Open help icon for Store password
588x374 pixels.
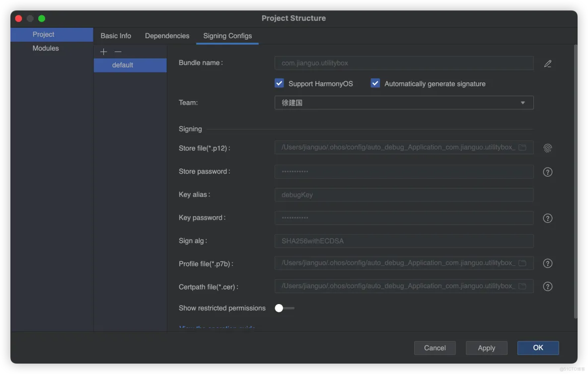(x=547, y=172)
